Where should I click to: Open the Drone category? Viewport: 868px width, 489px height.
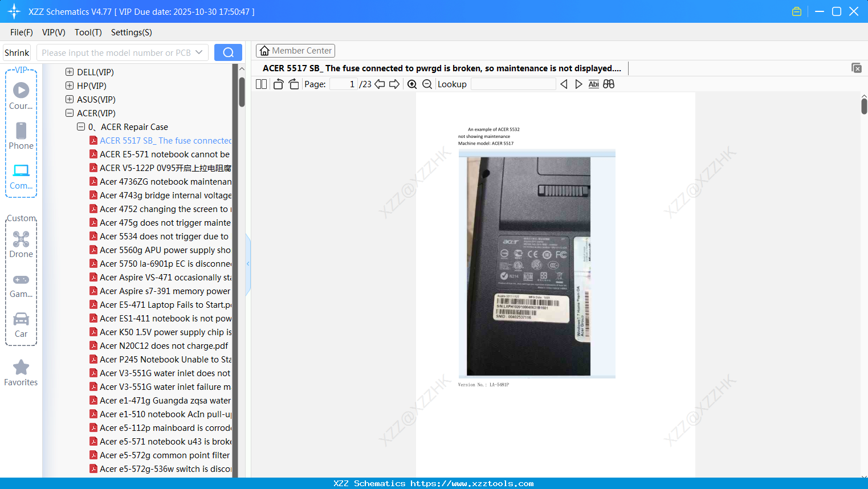coord(21,244)
